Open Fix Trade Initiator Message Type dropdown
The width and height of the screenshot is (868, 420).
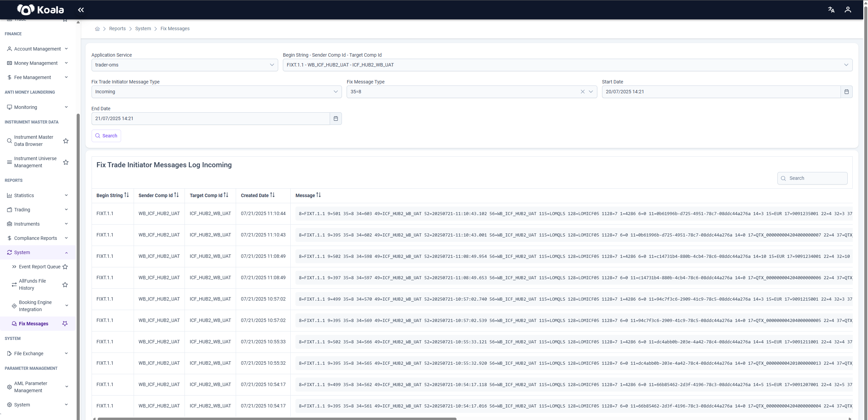216,92
